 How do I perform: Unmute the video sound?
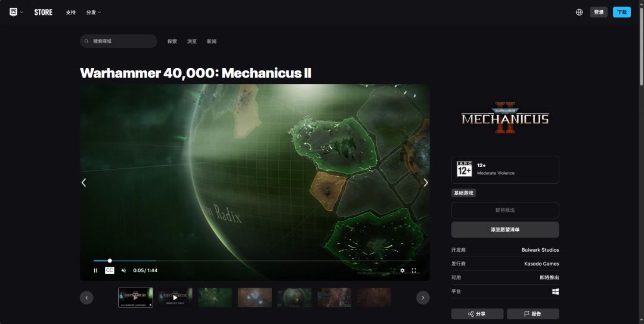[123, 270]
